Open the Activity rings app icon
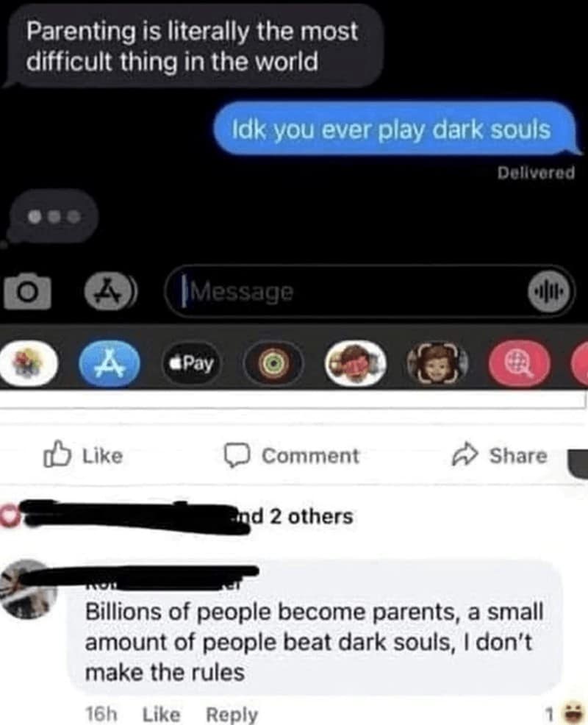 [273, 363]
